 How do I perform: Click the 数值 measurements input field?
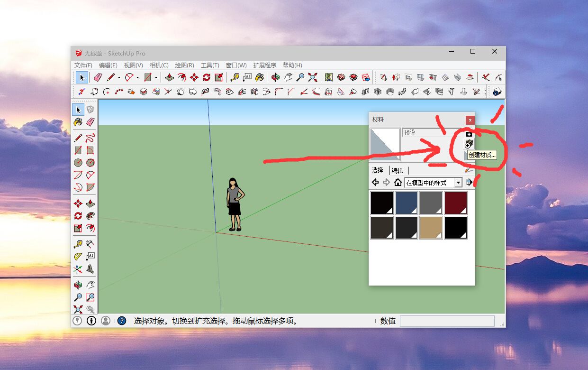tap(447, 321)
